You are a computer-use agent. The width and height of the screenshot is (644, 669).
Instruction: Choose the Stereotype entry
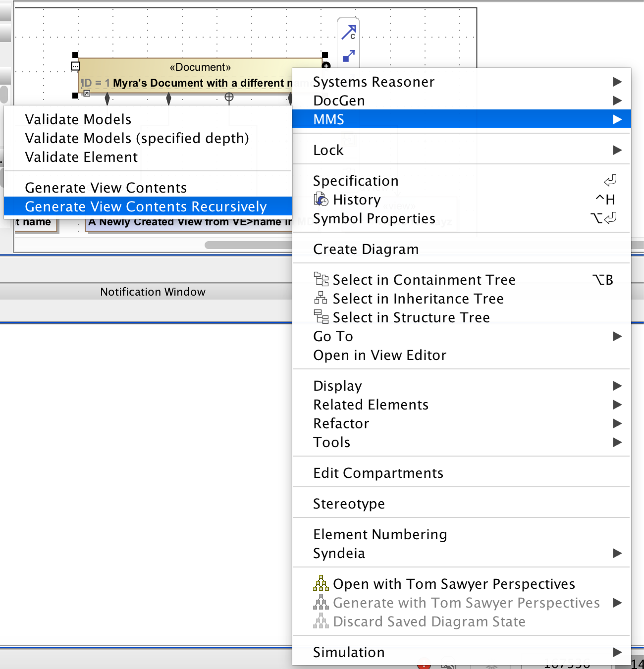click(x=461, y=504)
